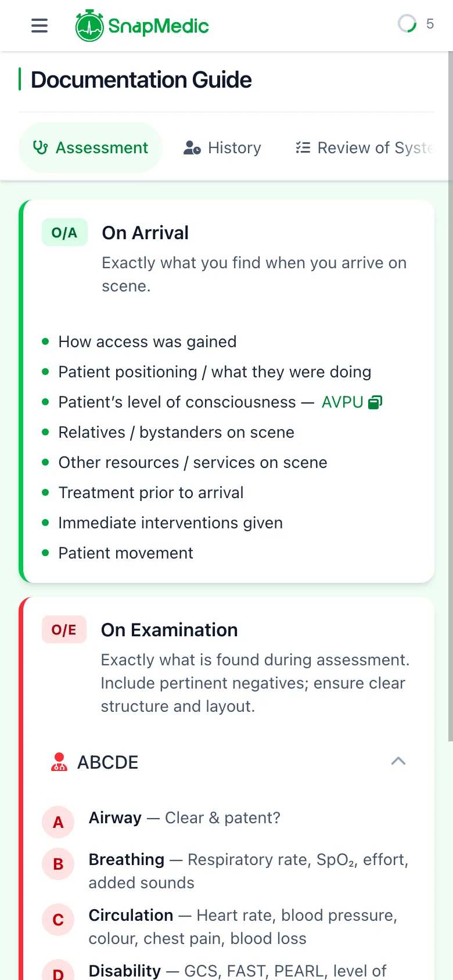Open the AVPU reference link
Image resolution: width=453 pixels, height=980 pixels.
coord(342,402)
